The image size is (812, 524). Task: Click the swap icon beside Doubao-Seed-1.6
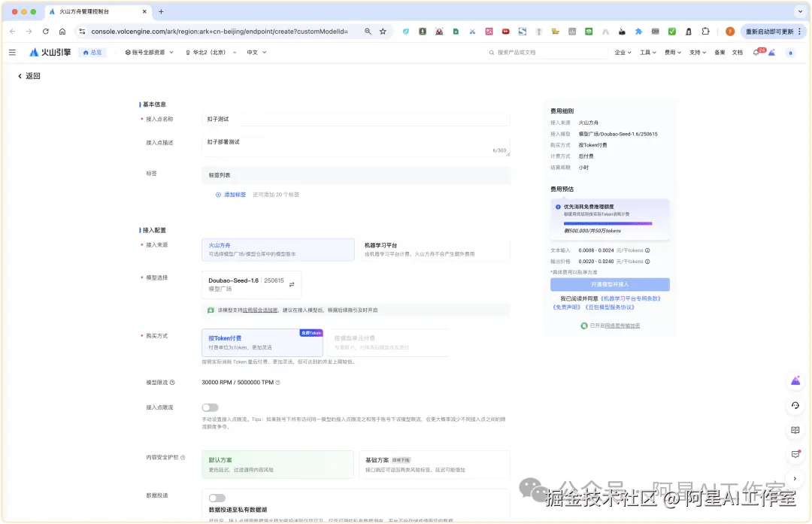[292, 284]
